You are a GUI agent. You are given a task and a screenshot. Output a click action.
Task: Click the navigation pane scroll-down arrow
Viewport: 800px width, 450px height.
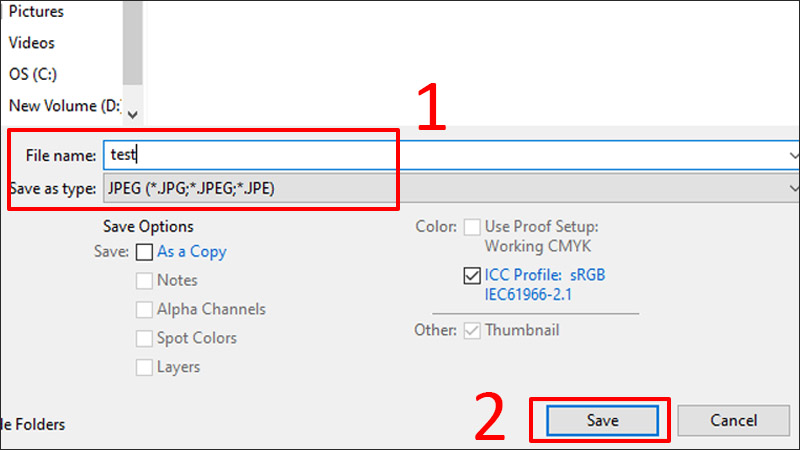click(134, 115)
